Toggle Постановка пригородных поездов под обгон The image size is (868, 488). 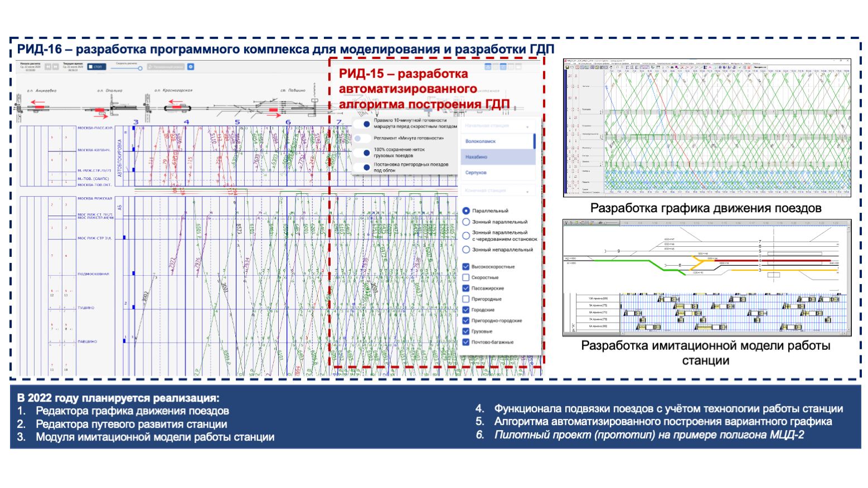(x=363, y=167)
